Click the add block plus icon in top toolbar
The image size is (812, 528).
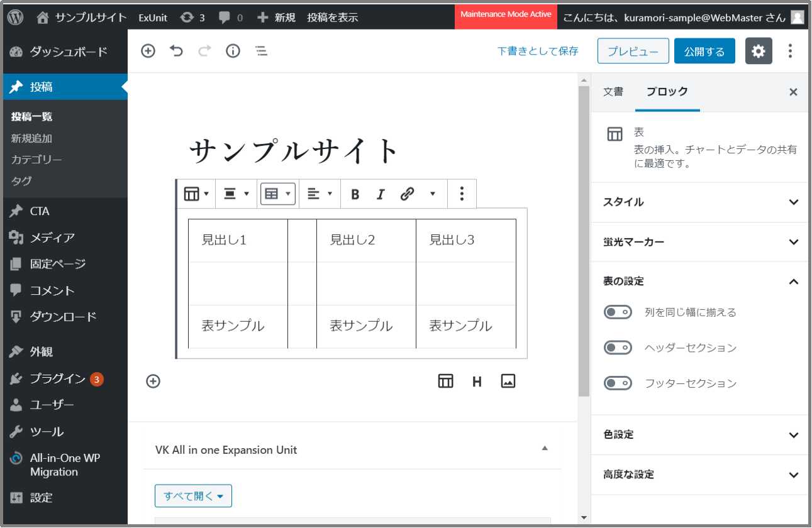148,52
